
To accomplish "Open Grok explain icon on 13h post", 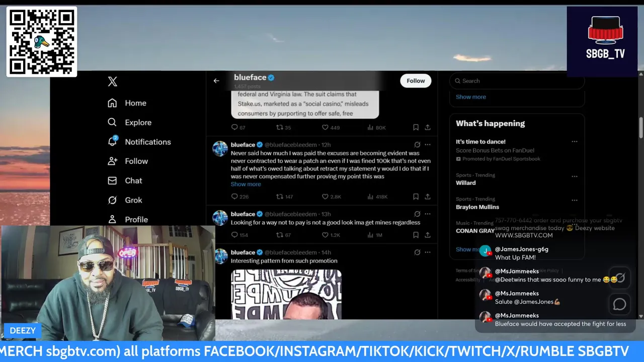I will click(x=417, y=214).
